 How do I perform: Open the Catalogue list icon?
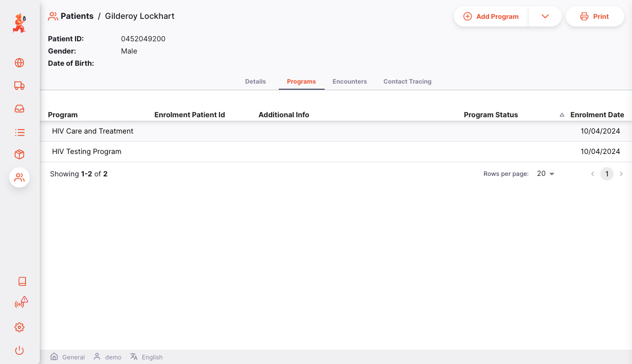pyautogui.click(x=19, y=133)
